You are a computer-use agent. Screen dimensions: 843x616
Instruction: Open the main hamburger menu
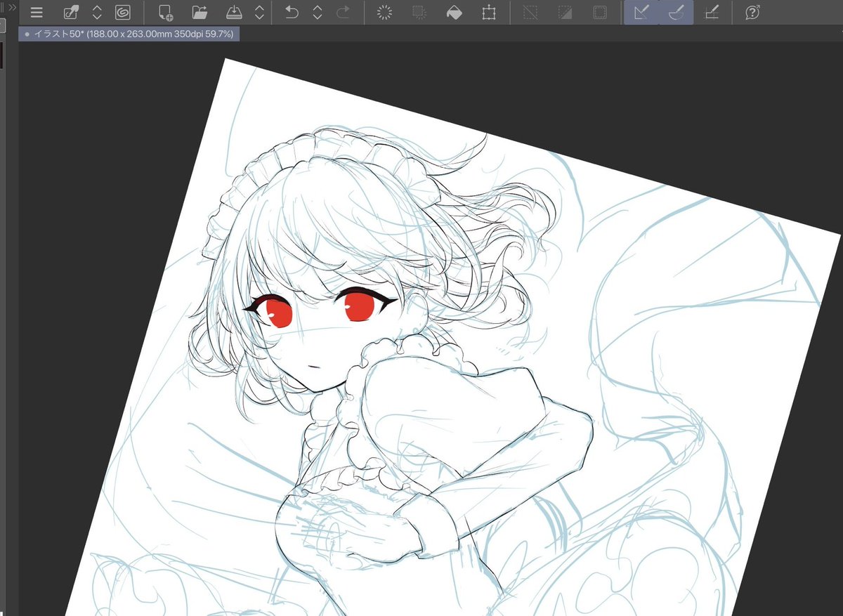(37, 13)
